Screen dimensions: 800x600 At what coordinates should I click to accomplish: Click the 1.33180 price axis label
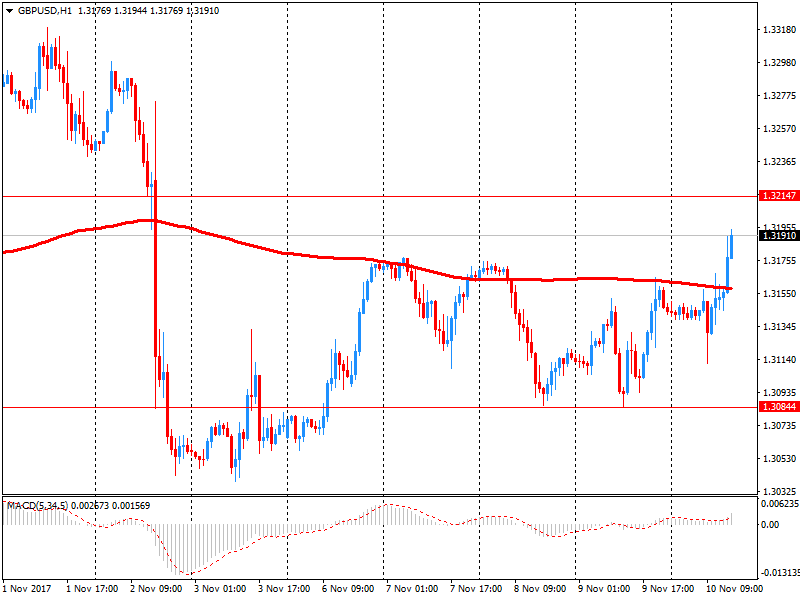point(779,30)
